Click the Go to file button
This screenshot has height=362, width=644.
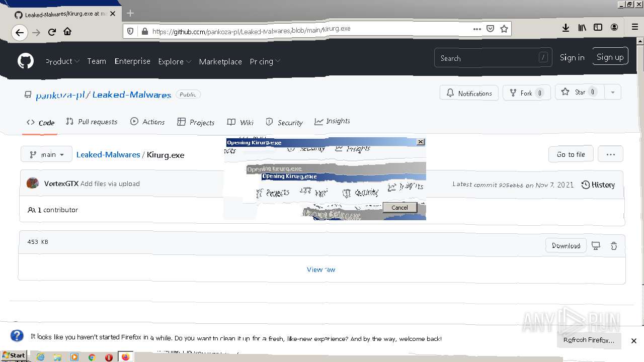571,154
